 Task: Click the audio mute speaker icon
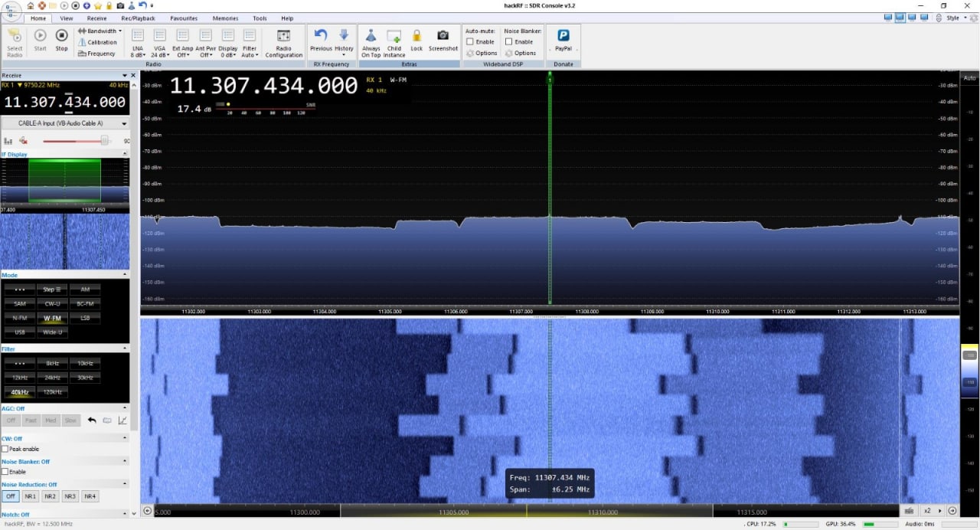[x=24, y=141]
